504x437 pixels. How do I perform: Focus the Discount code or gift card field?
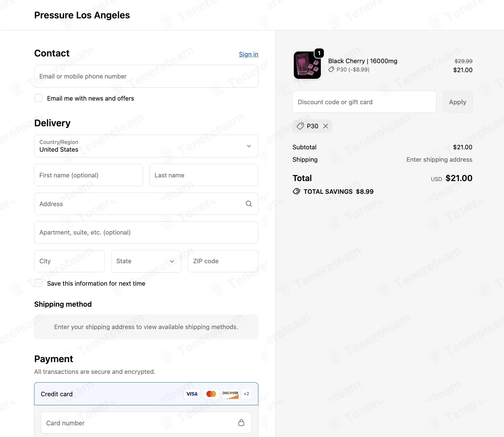coord(364,102)
